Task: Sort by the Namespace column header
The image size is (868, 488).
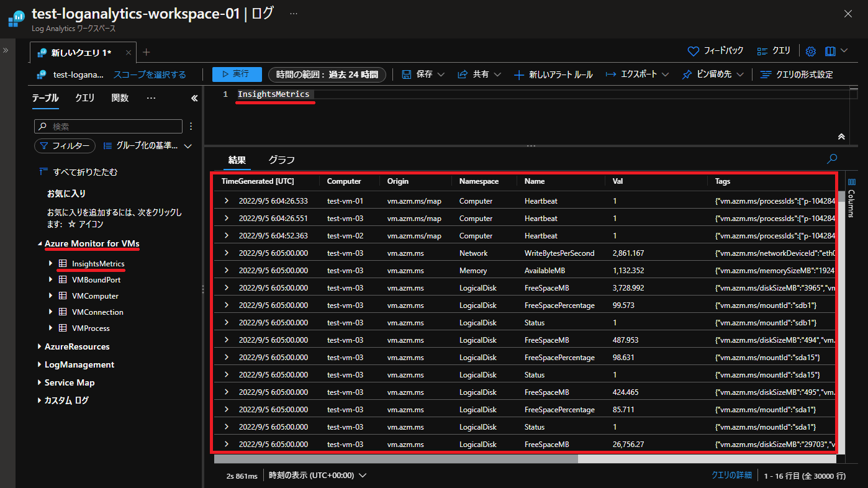Action: (x=479, y=181)
